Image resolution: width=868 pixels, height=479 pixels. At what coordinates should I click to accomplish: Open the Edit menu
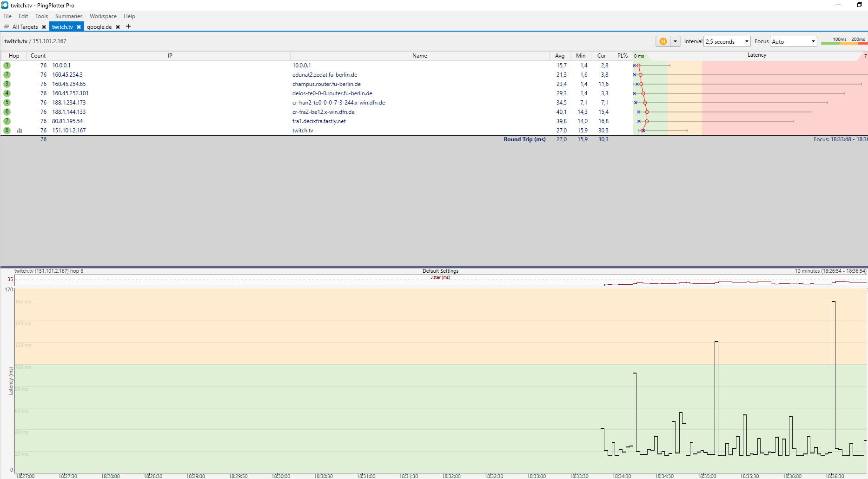23,16
